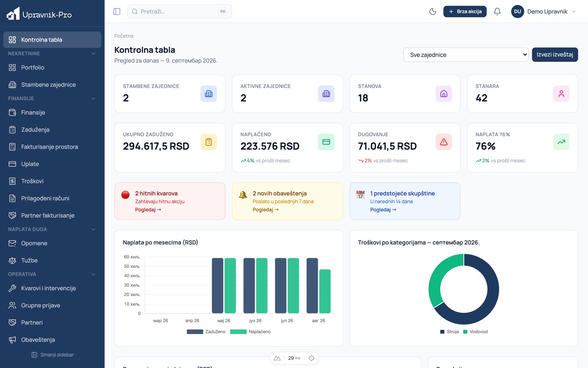Switch to dark mode moon icon
This screenshot has height=368, width=588.
pyautogui.click(x=433, y=11)
